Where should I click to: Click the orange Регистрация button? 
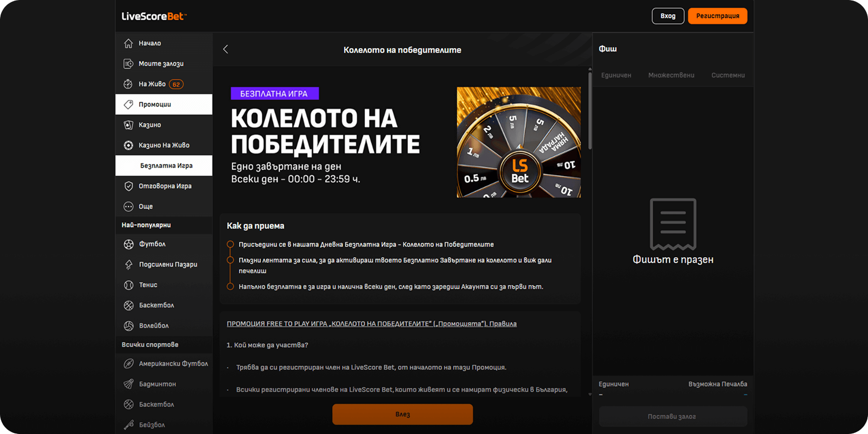pos(718,16)
